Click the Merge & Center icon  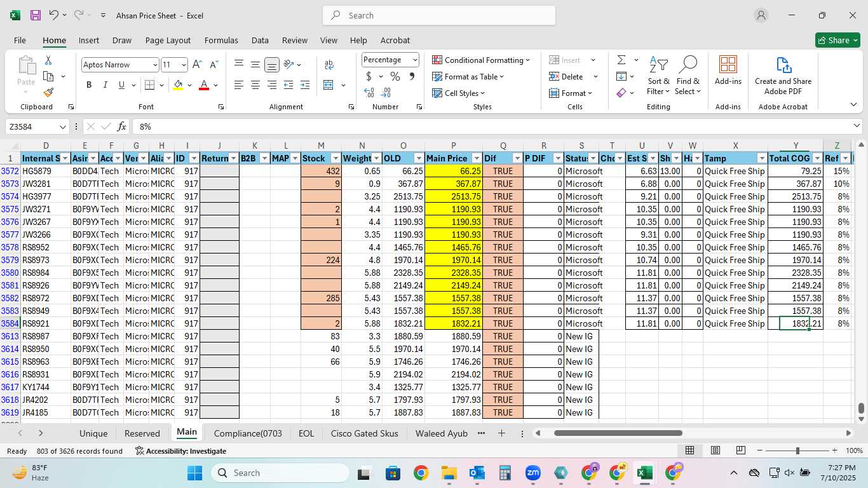pos(329,85)
